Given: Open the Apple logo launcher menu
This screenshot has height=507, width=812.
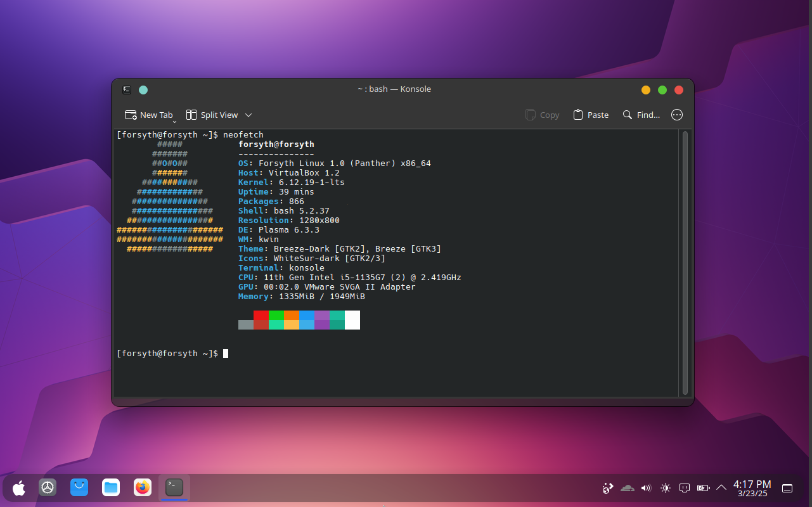Looking at the screenshot, I should click(x=19, y=487).
